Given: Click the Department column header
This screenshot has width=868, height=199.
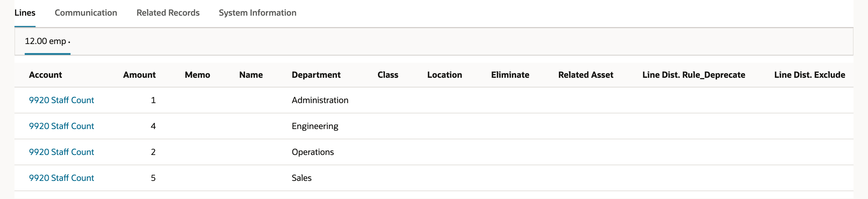Looking at the screenshot, I should pyautogui.click(x=316, y=75).
